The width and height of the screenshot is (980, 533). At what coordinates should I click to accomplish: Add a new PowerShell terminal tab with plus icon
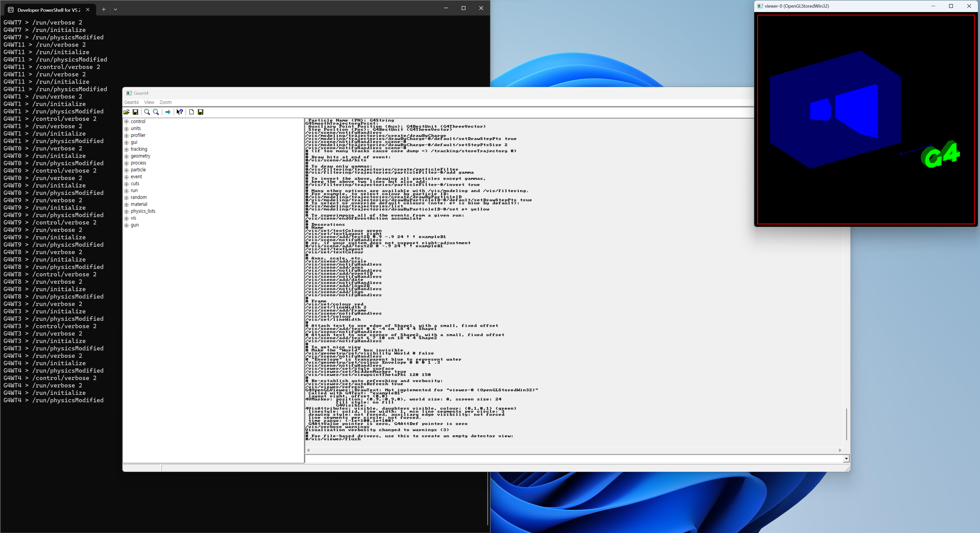pos(103,9)
